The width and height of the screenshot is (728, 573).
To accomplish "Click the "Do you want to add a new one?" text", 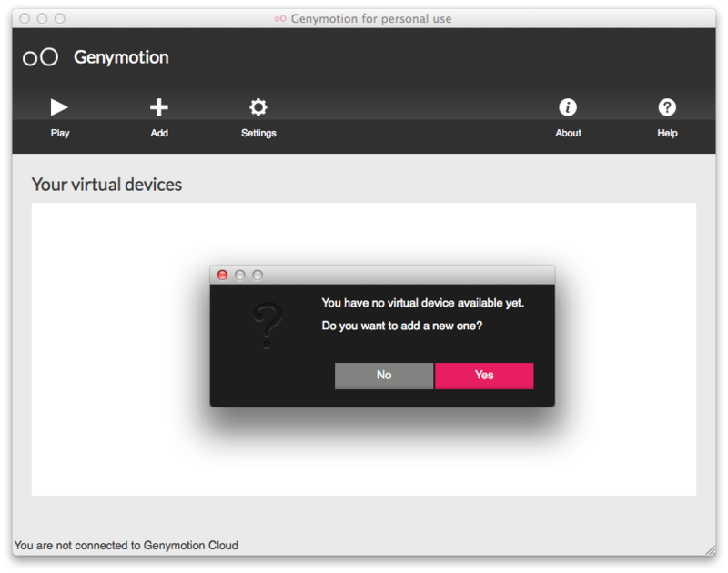I will click(x=401, y=326).
